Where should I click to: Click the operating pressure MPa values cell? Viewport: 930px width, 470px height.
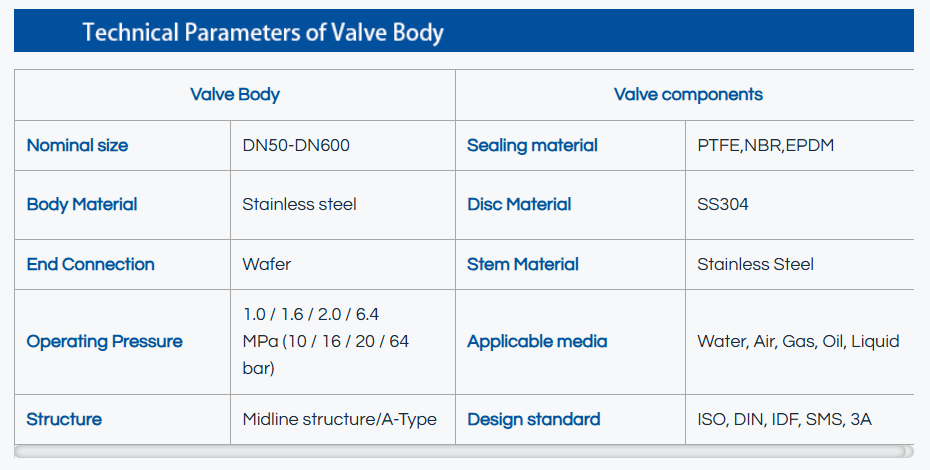click(326, 341)
